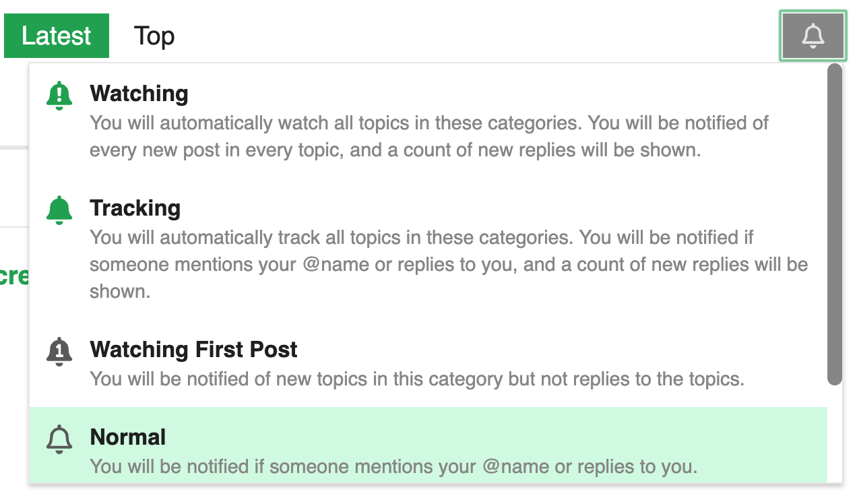This screenshot has height=504, width=857.
Task: Open the Top tab
Action: (154, 36)
